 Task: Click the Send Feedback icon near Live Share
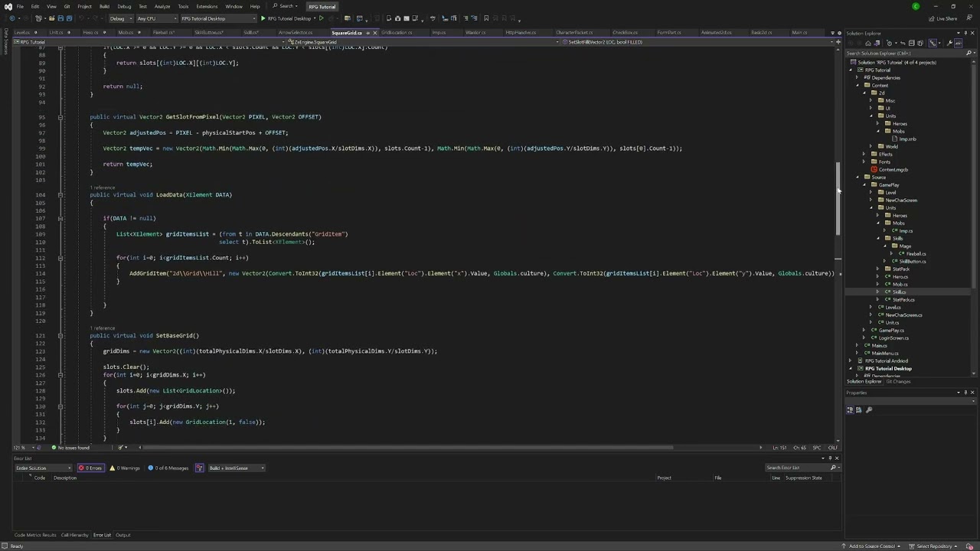968,18
